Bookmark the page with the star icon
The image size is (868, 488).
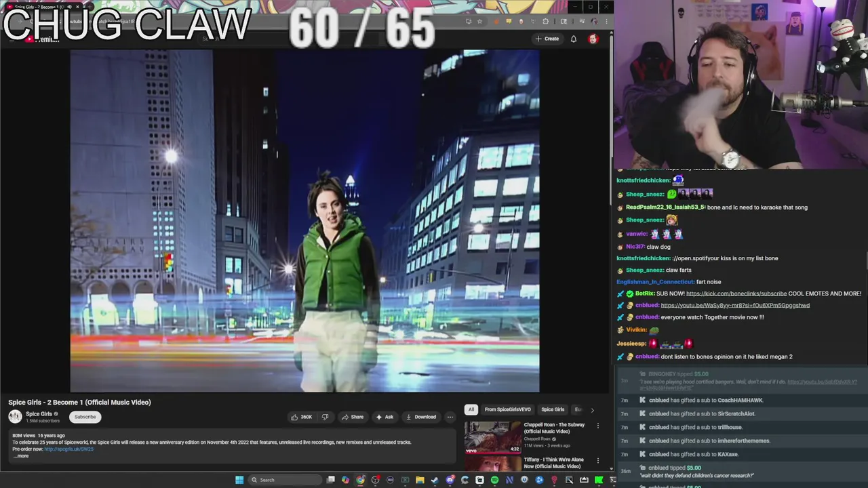[479, 21]
